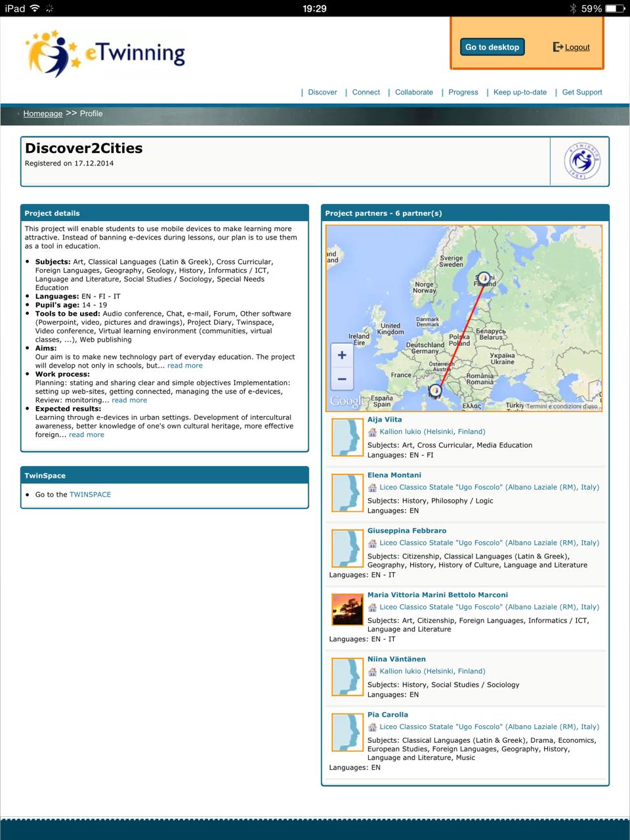630x840 pixels.
Task: Zoom in on the partner map
Action: [342, 356]
